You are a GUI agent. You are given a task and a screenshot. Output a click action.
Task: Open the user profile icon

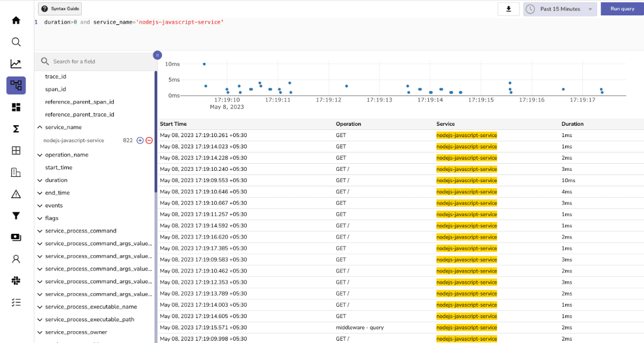(x=16, y=259)
